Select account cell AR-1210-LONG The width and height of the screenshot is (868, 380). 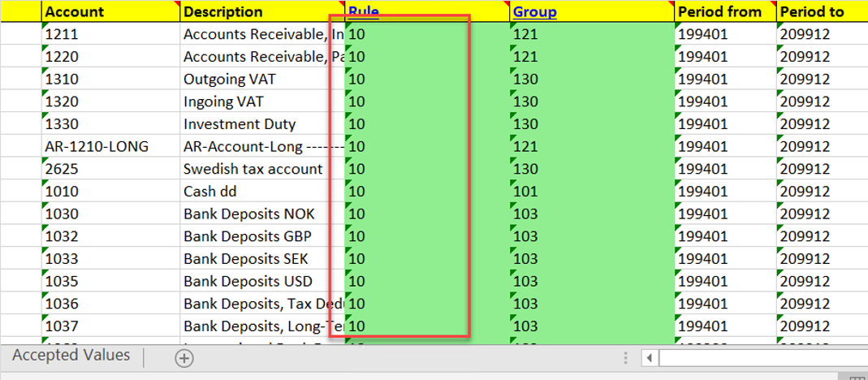click(x=110, y=146)
